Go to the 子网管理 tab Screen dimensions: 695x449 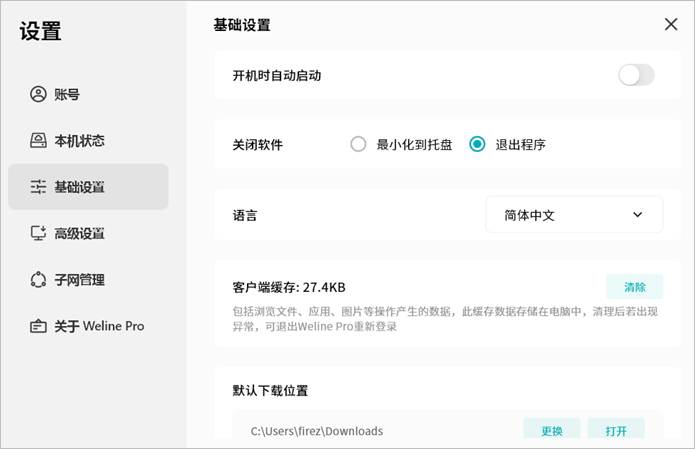pos(80,280)
